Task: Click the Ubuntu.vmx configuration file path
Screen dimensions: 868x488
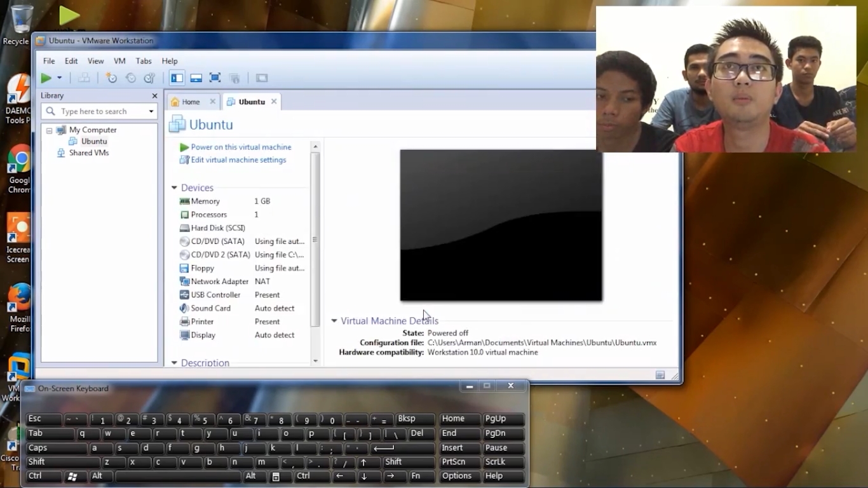Action: pyautogui.click(x=542, y=342)
